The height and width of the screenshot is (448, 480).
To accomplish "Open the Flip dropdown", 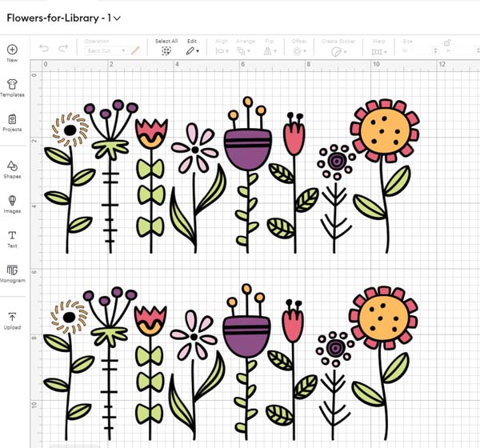I will (x=270, y=51).
